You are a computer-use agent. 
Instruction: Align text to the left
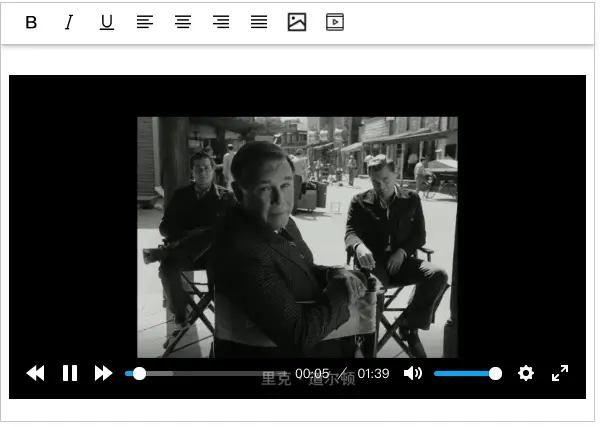click(145, 22)
